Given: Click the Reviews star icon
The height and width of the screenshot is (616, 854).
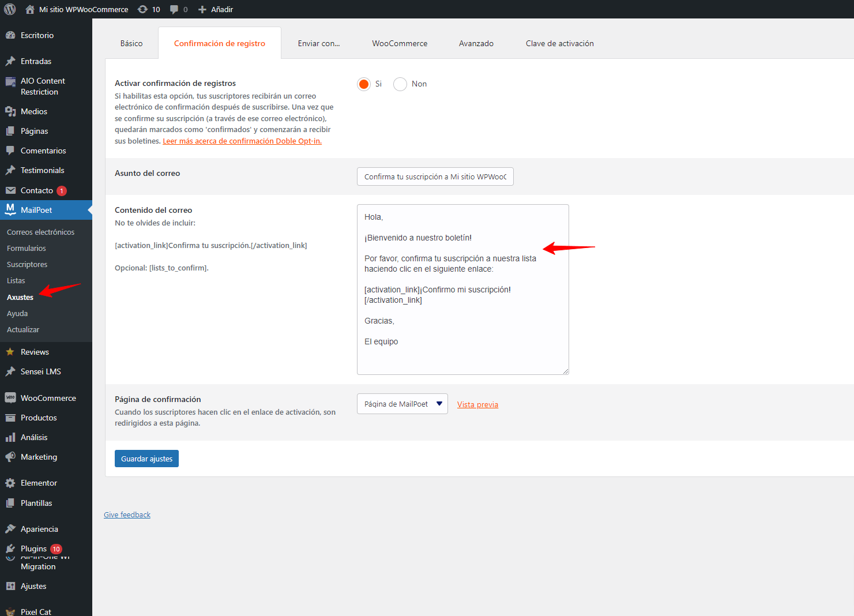Looking at the screenshot, I should (x=10, y=352).
